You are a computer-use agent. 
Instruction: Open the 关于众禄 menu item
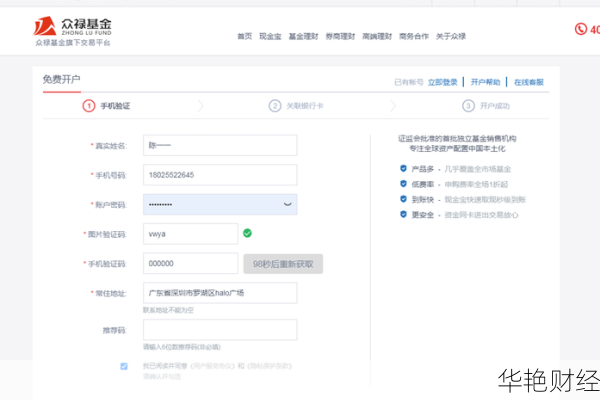(x=451, y=36)
